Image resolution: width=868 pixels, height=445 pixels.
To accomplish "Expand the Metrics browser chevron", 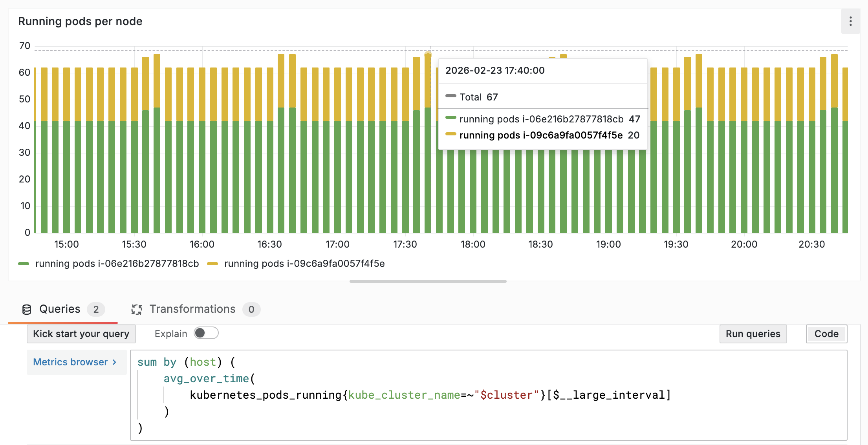I will [x=114, y=362].
